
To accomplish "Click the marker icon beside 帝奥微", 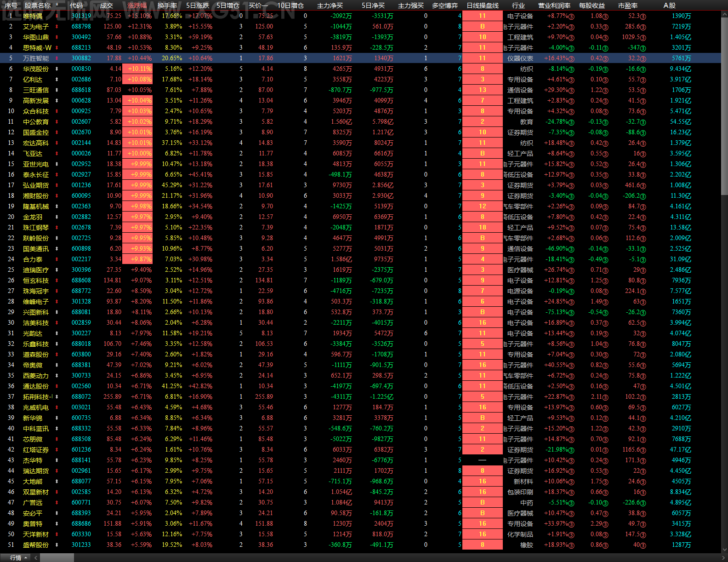I will (57, 365).
